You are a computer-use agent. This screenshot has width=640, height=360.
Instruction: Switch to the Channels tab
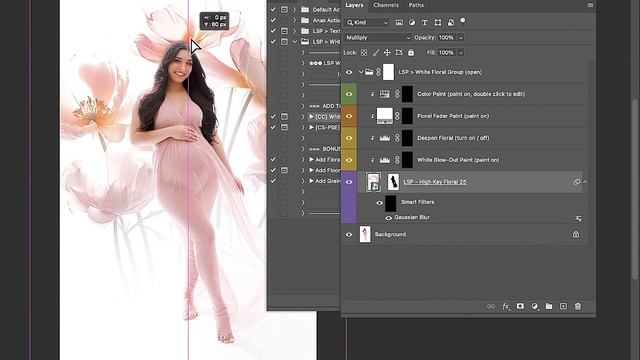click(x=386, y=5)
